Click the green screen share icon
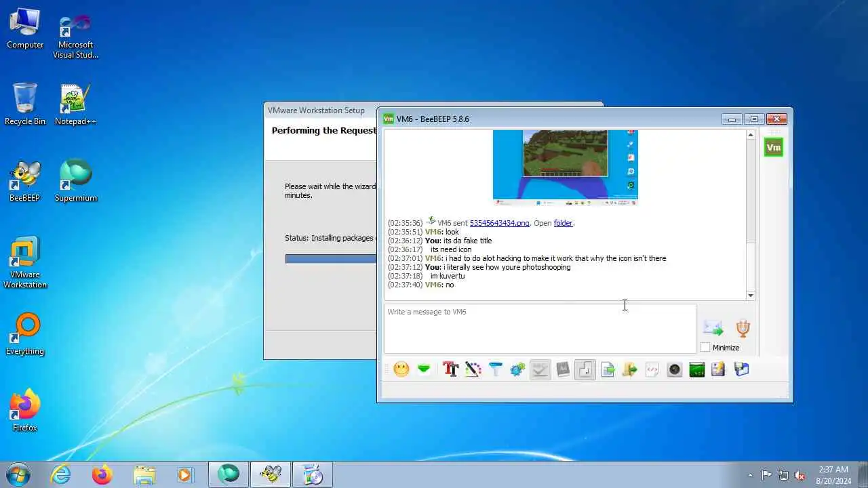 (697, 369)
